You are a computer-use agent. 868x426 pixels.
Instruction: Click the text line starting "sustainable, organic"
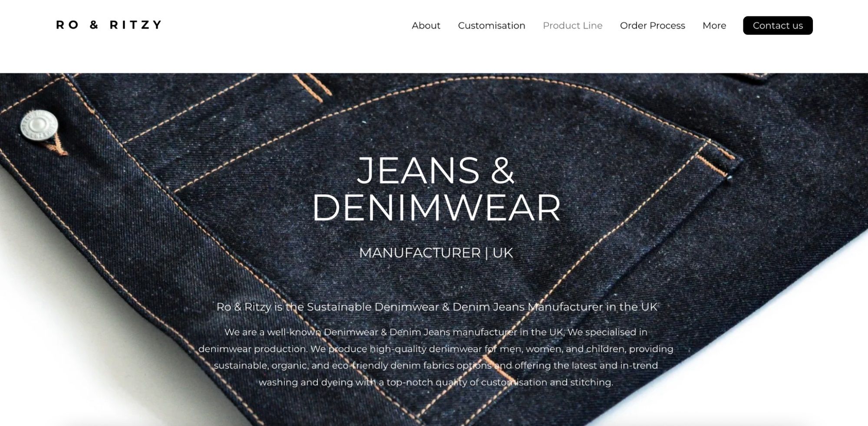436,366
